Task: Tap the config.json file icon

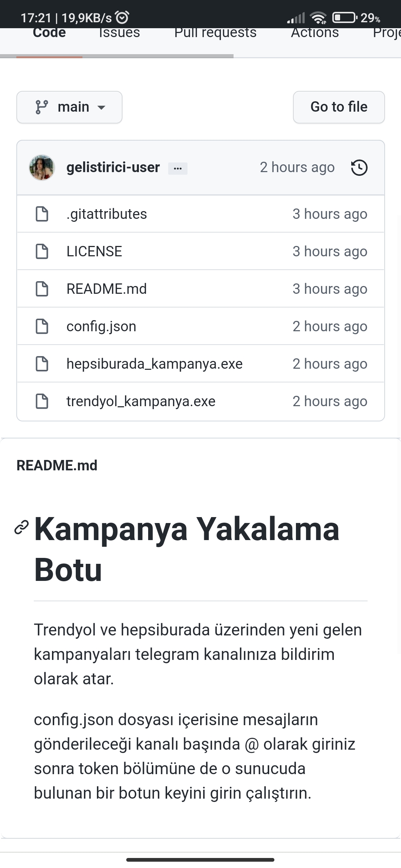Action: click(42, 326)
